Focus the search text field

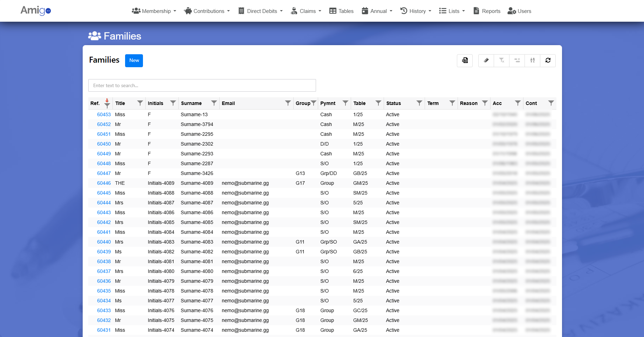point(202,85)
